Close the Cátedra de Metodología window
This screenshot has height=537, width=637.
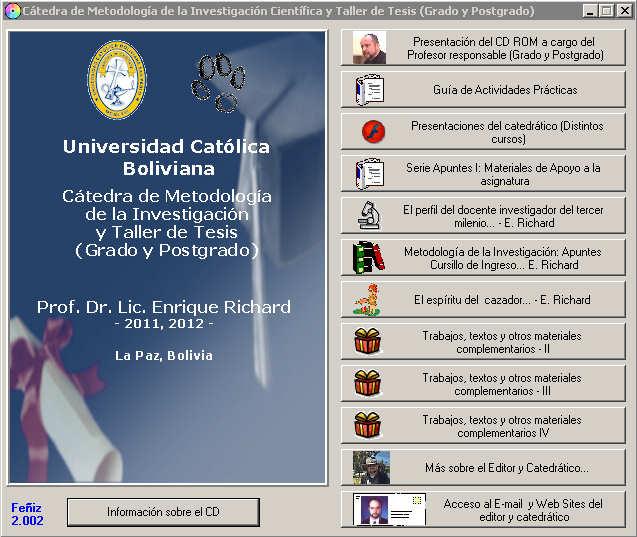625,11
